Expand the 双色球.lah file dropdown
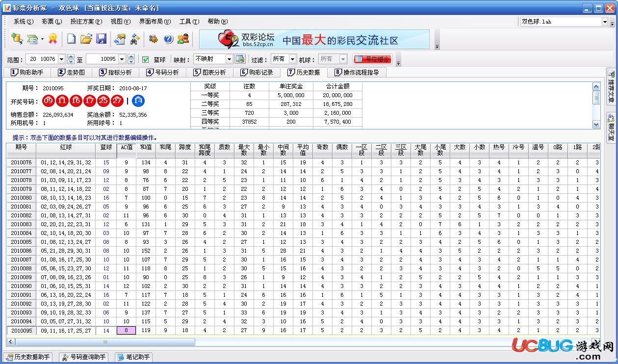Image resolution: width=618 pixels, height=364 pixels. (x=604, y=22)
